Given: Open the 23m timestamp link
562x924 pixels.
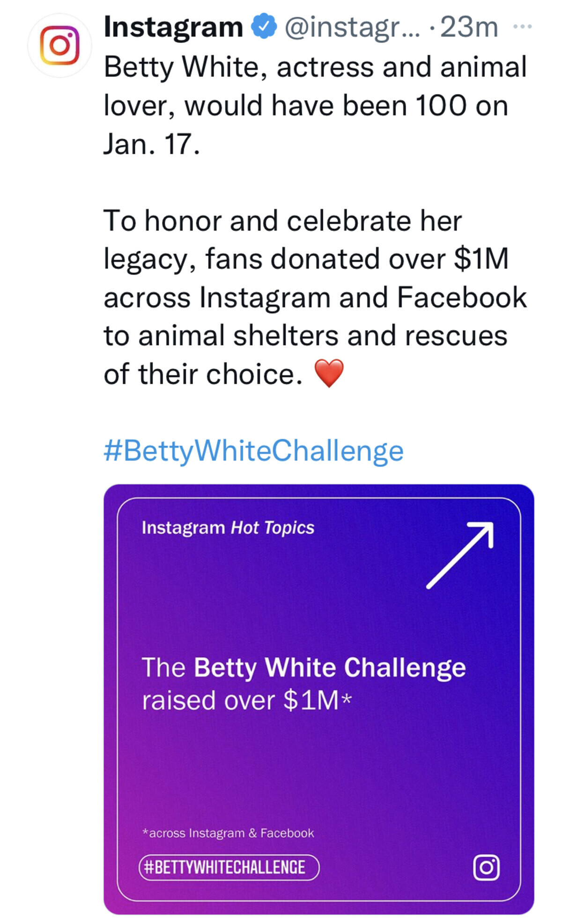Looking at the screenshot, I should pyautogui.click(x=469, y=27).
